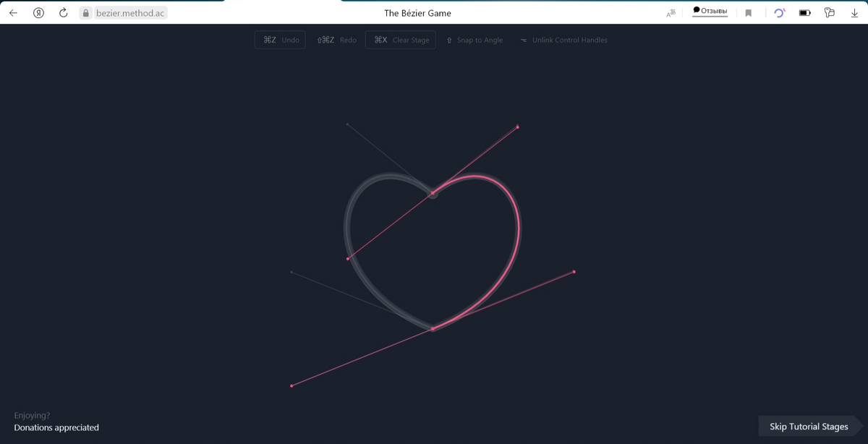Viewport: 868px width, 444px height.
Task: Click the Yandex home icon
Action: (x=38, y=12)
